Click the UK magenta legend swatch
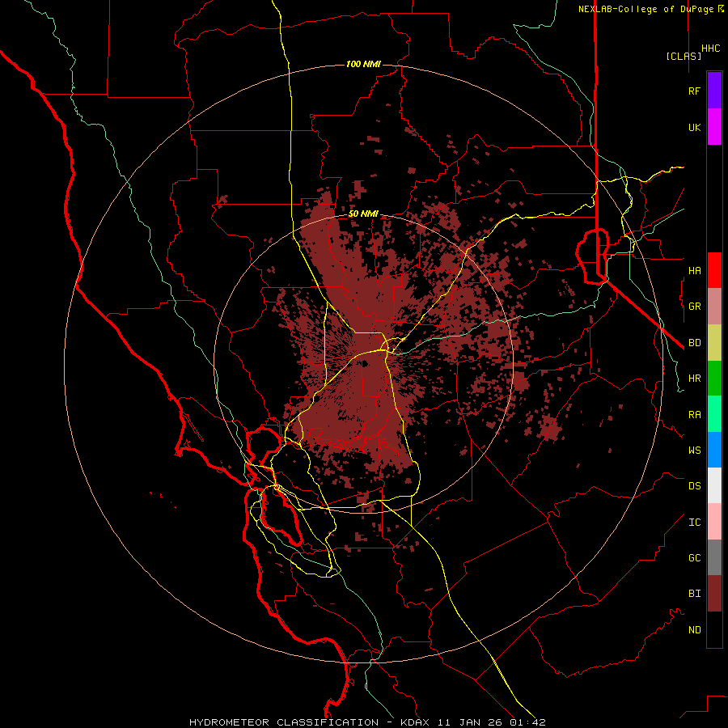The height and width of the screenshot is (728, 728). 714,127
